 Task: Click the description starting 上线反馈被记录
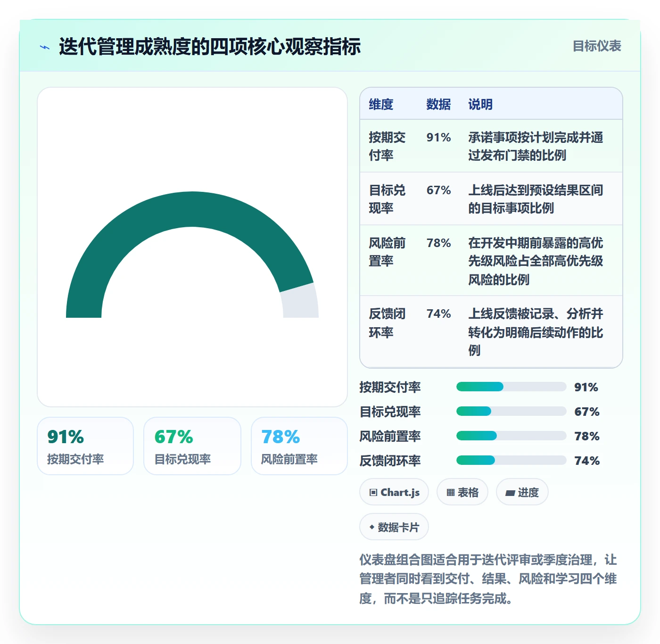coord(536,332)
